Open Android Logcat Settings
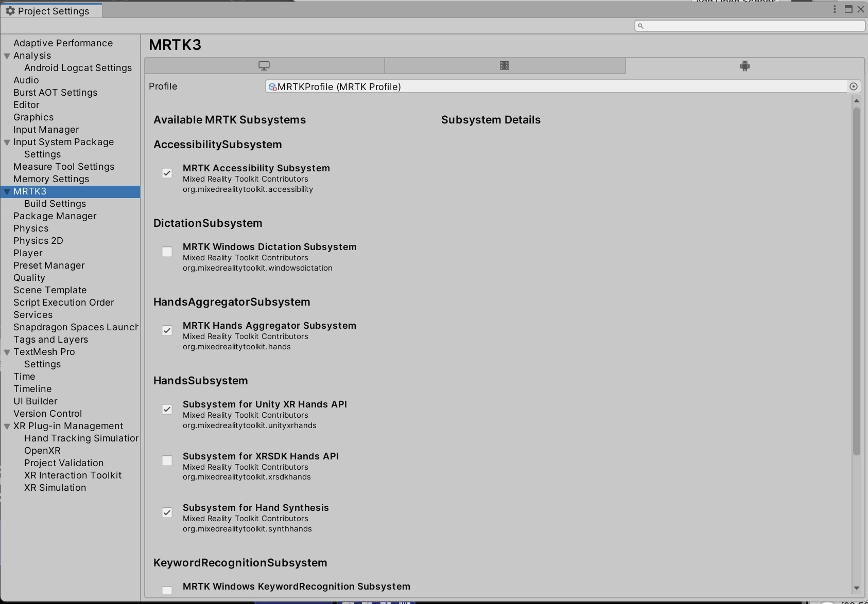868x604 pixels. [x=70, y=68]
